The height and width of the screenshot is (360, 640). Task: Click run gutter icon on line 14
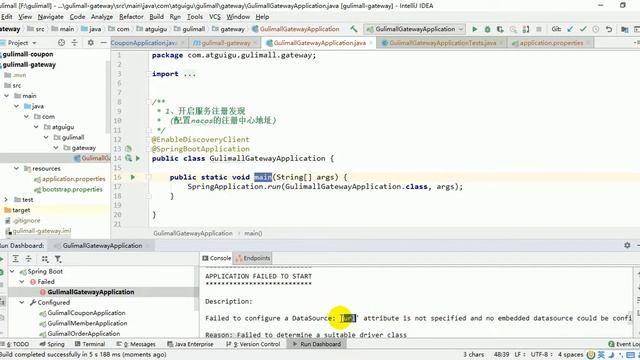(138, 158)
